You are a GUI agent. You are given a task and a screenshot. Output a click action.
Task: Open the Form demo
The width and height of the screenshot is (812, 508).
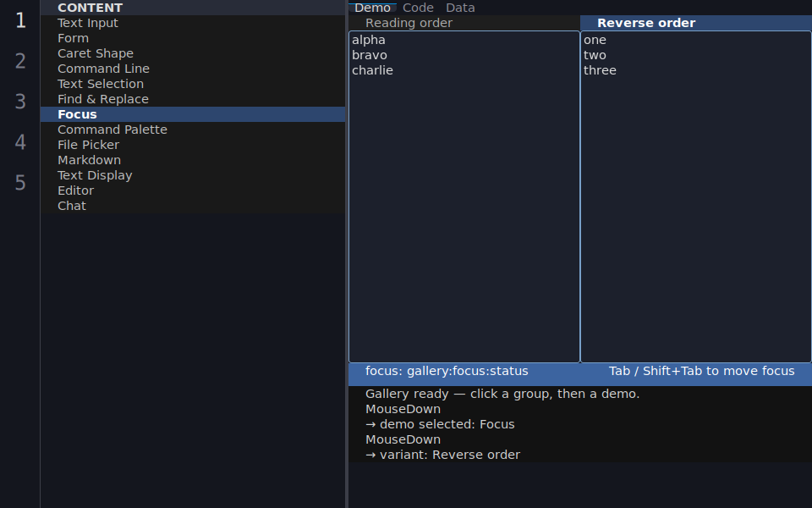tap(193, 38)
